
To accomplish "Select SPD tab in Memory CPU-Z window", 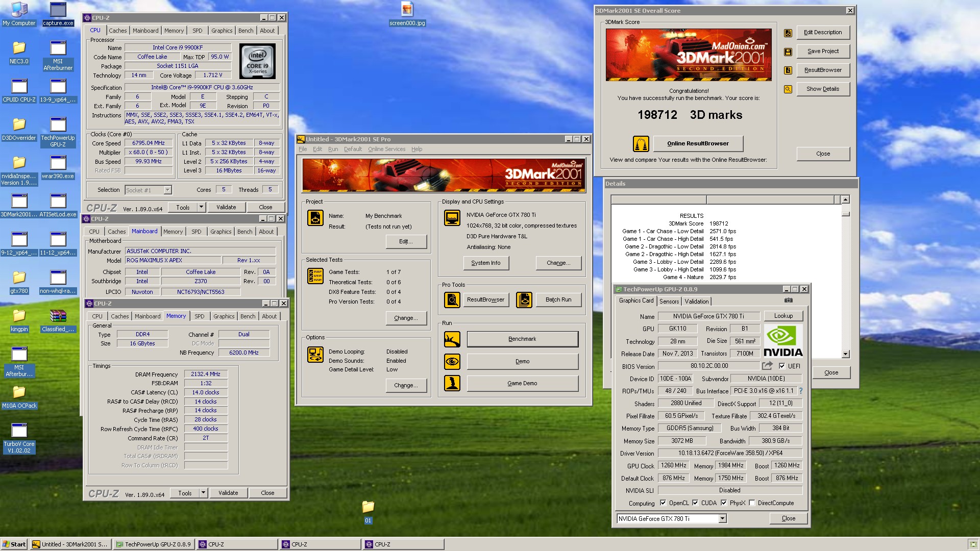I will point(200,316).
